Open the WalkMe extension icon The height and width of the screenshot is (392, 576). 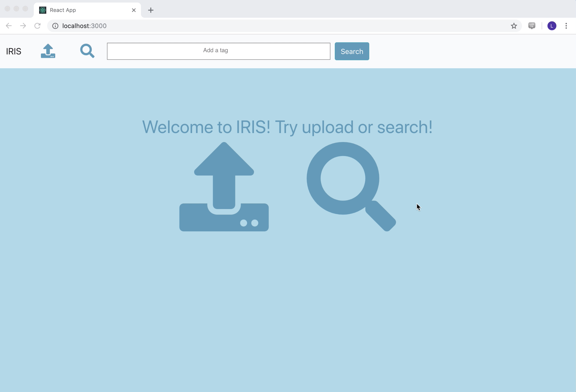click(x=532, y=26)
